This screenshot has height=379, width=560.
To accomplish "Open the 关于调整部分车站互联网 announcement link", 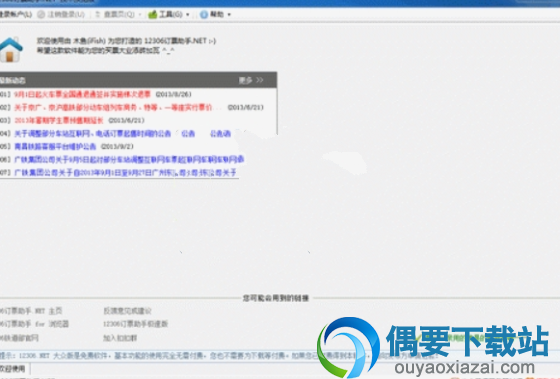I will point(92,134).
